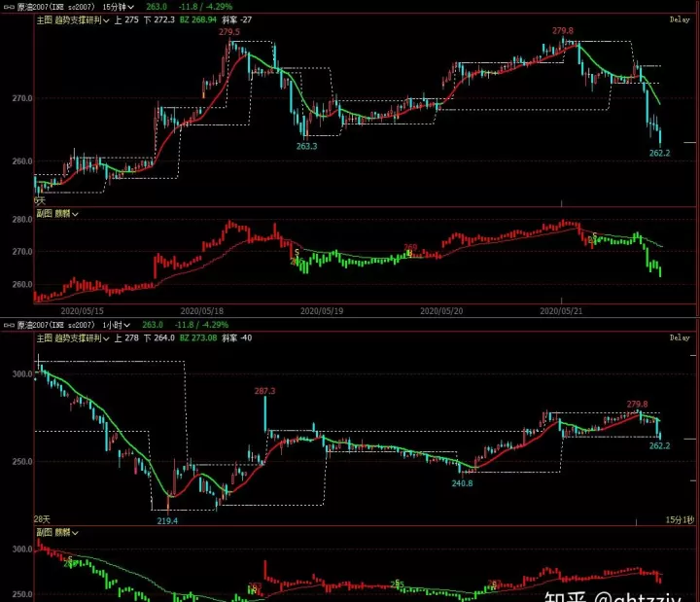The height and width of the screenshot is (602, 700).
Task: Click the 219.4 low price label
Action: click(167, 520)
